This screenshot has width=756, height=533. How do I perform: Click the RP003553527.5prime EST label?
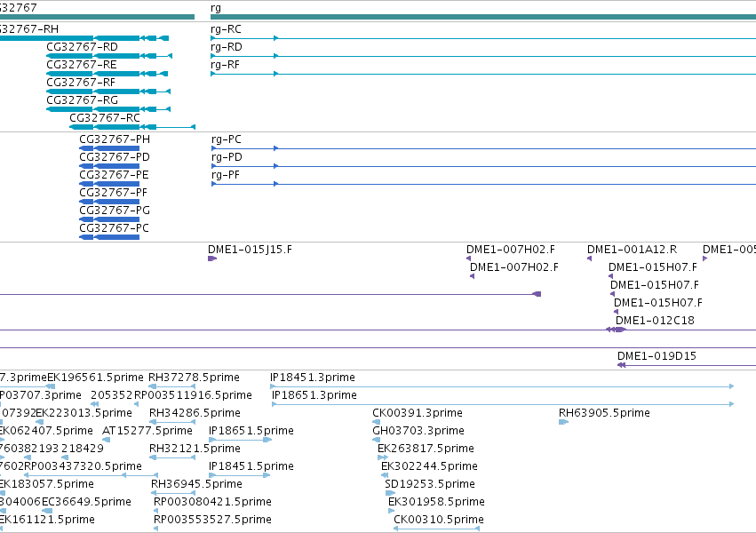click(x=212, y=520)
